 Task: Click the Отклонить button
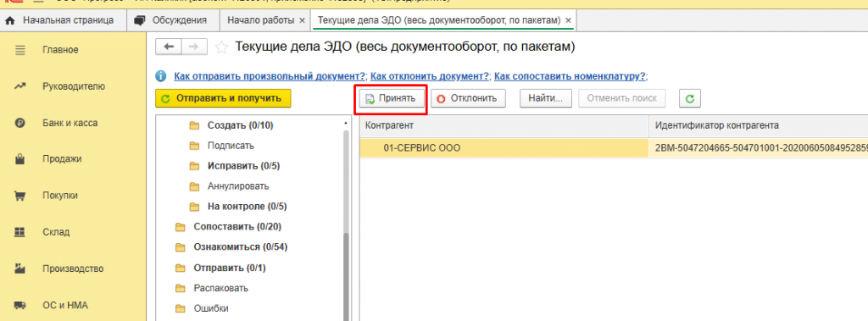point(467,98)
